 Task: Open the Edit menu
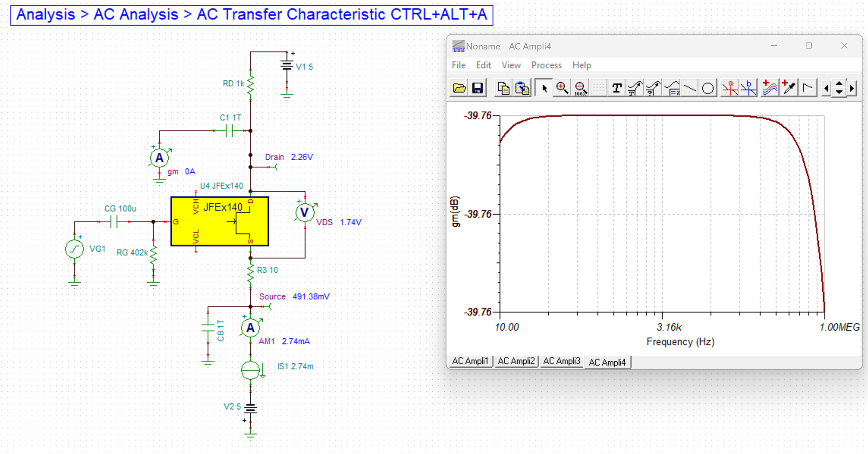point(483,65)
